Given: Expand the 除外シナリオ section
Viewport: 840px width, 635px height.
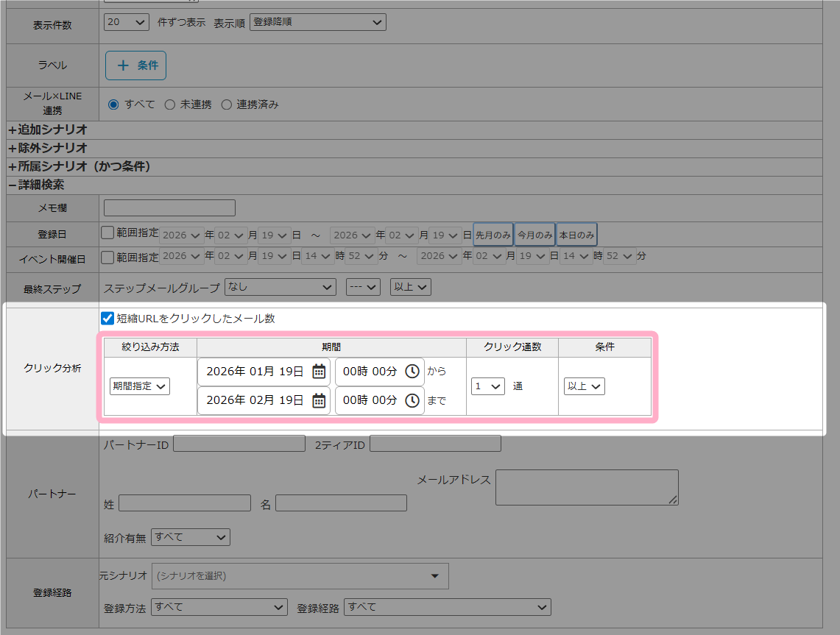Looking at the screenshot, I should pyautogui.click(x=49, y=148).
